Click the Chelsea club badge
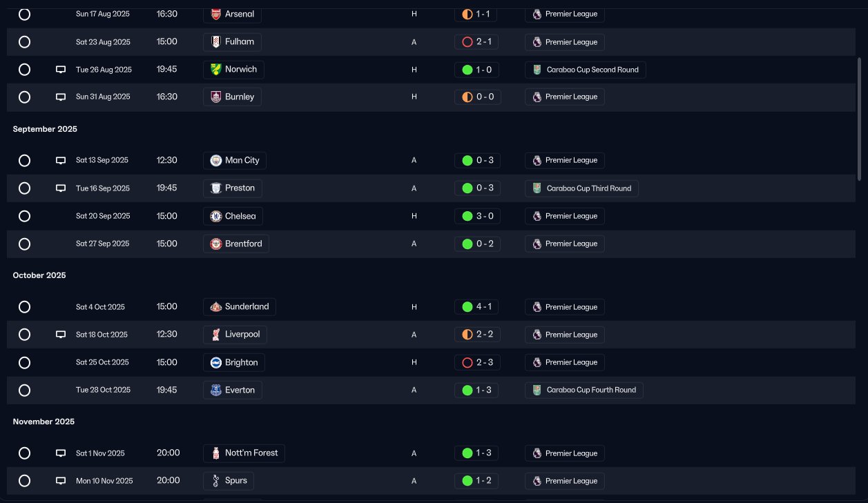This screenshot has height=503, width=868. pyautogui.click(x=216, y=216)
